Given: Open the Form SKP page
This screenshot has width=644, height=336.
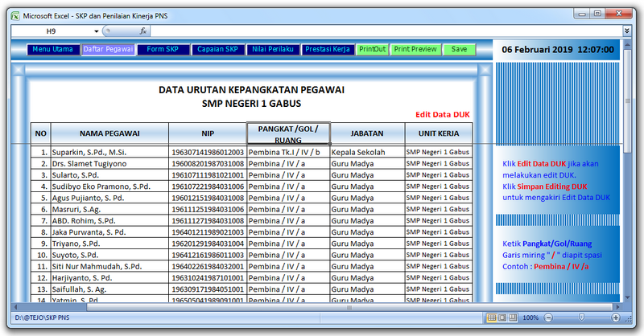Looking at the screenshot, I should (163, 49).
